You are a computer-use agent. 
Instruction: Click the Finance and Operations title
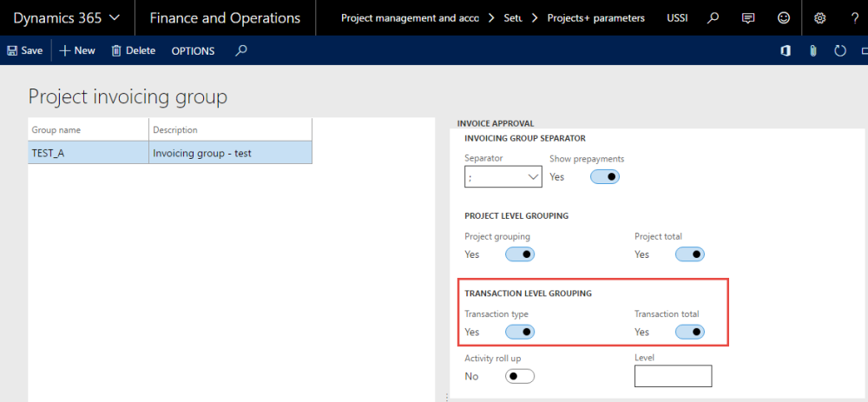(x=225, y=17)
